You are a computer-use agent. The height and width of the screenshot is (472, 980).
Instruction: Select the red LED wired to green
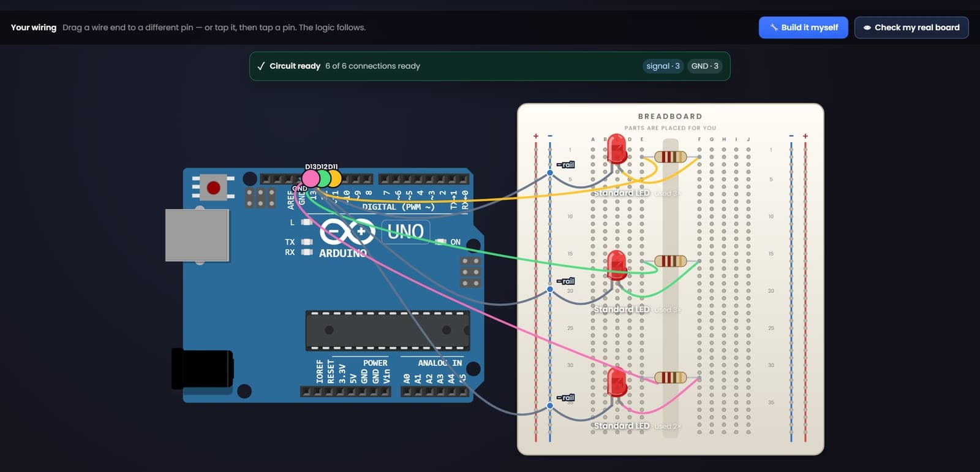pyautogui.click(x=617, y=265)
